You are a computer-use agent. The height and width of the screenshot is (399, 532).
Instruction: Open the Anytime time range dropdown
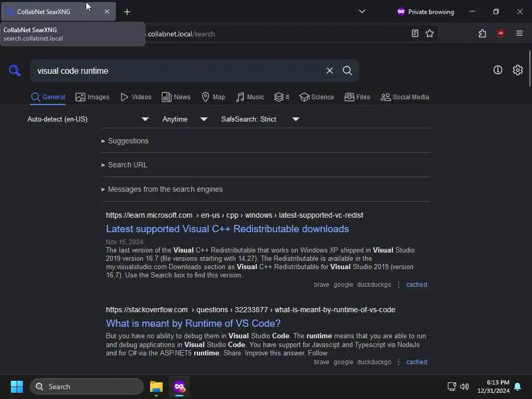point(184,119)
